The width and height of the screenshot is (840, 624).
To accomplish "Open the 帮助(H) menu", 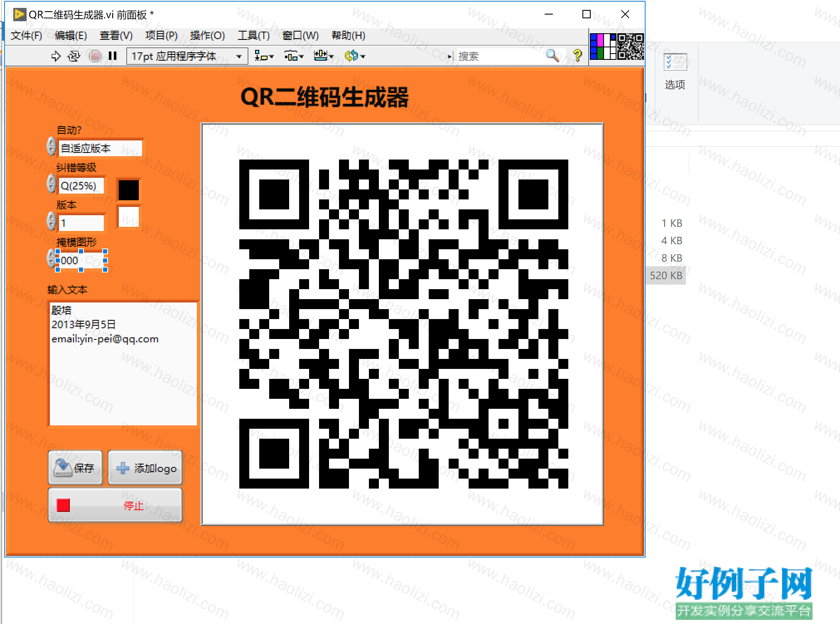I will [349, 36].
